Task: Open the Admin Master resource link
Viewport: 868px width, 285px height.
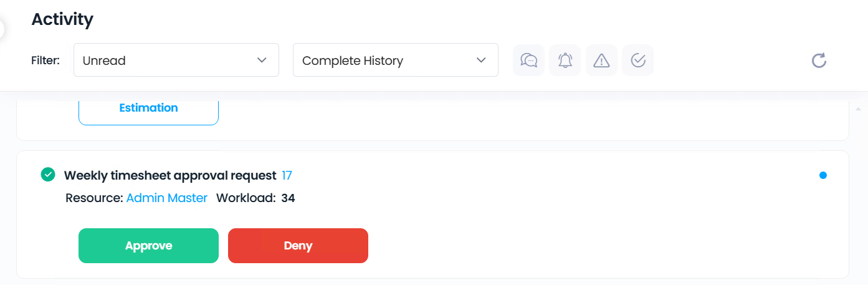Action: 167,198
